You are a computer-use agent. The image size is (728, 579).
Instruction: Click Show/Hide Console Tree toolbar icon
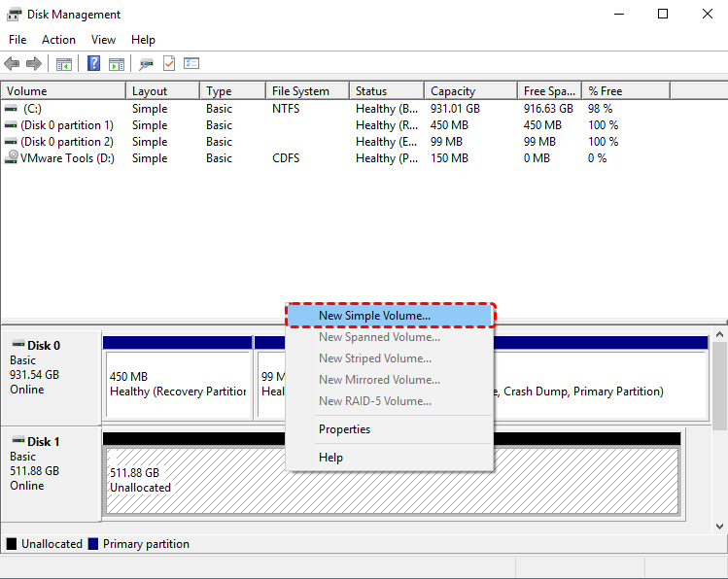pyautogui.click(x=64, y=64)
